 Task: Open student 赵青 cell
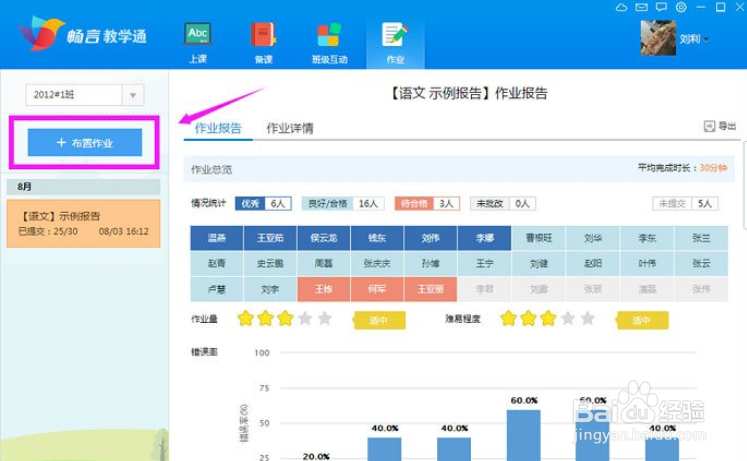coord(217,263)
